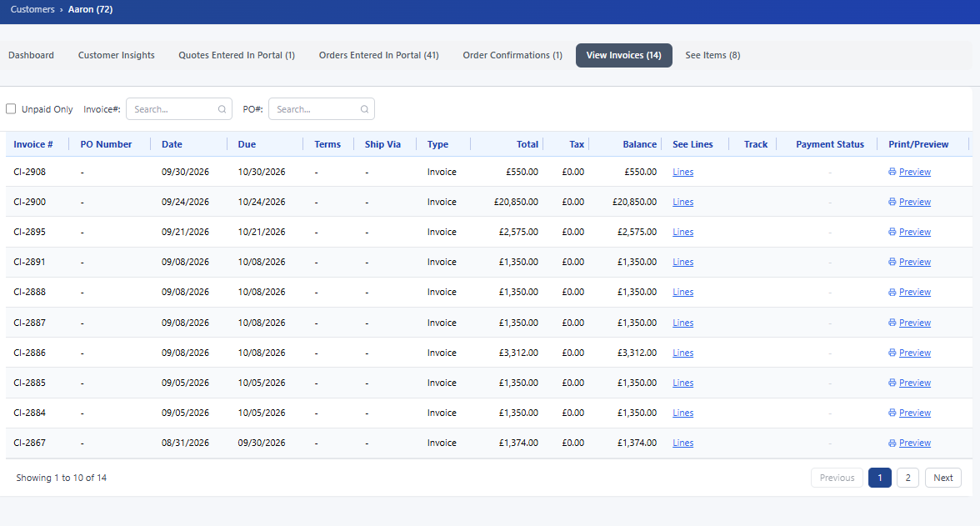
Task: Click printer icon in CI-2891 row
Action: pos(892,262)
